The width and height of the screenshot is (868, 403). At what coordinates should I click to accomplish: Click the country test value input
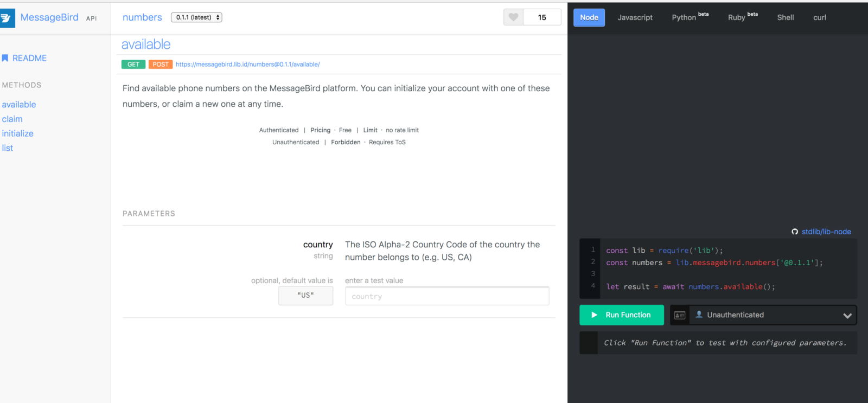click(447, 296)
